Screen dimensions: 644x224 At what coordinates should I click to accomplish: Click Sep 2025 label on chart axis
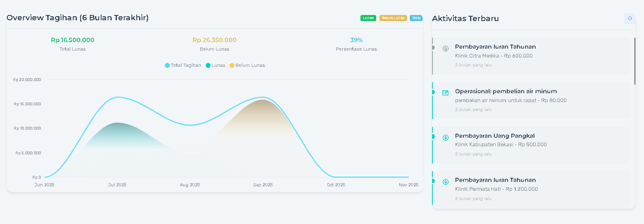point(263,185)
